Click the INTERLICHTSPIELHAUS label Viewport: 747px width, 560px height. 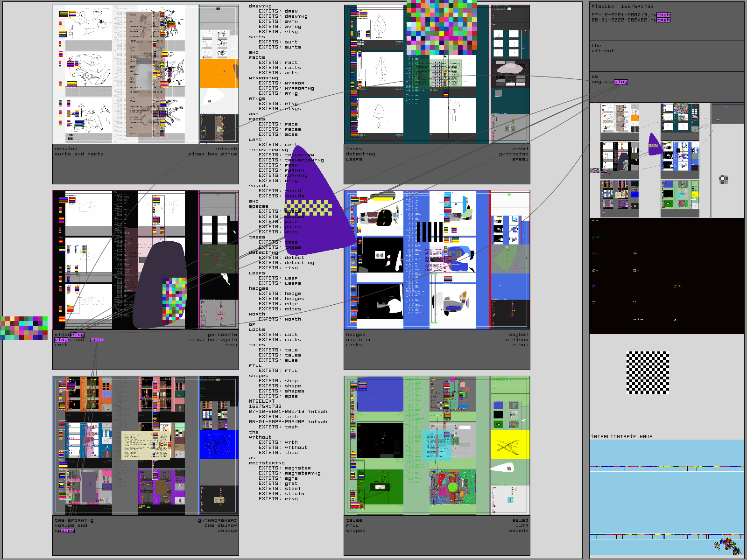coord(621,437)
